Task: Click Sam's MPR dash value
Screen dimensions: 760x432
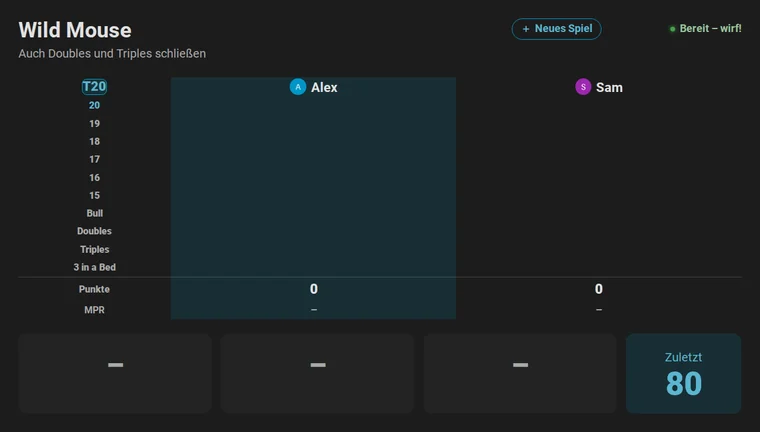Action: click(x=599, y=309)
